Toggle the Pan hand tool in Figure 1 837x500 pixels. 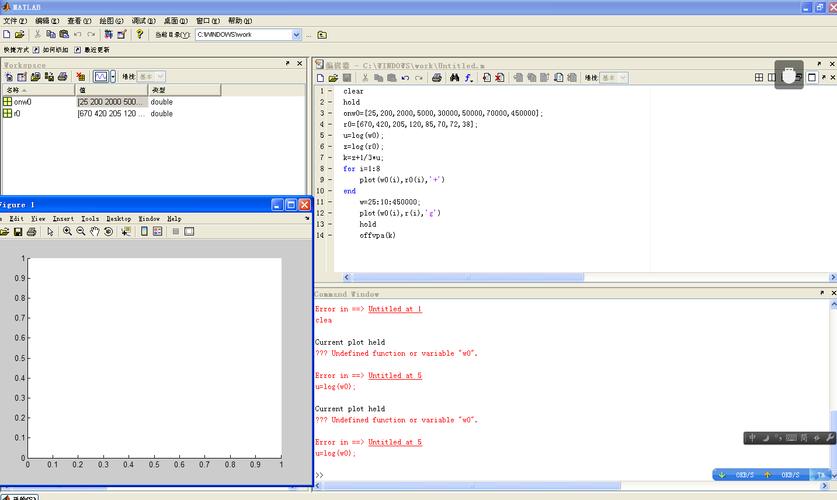(94, 231)
